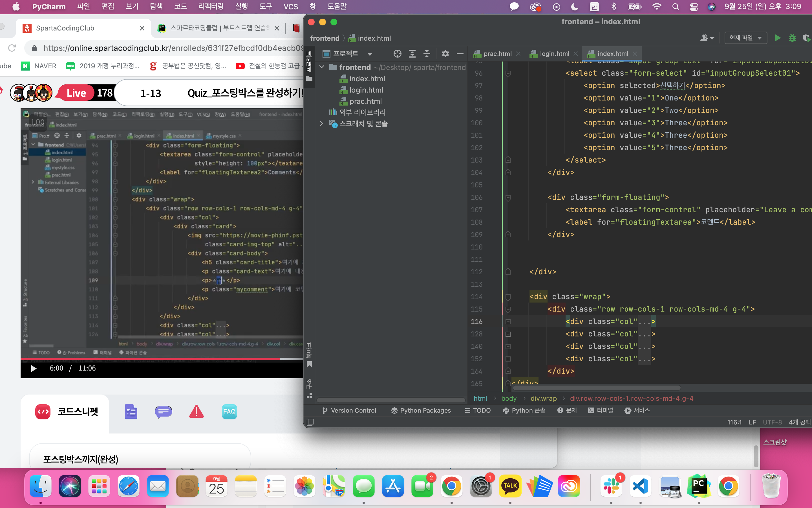Open Control Center in menu bar
Viewport: 812px width, 508px height.
click(694, 7)
